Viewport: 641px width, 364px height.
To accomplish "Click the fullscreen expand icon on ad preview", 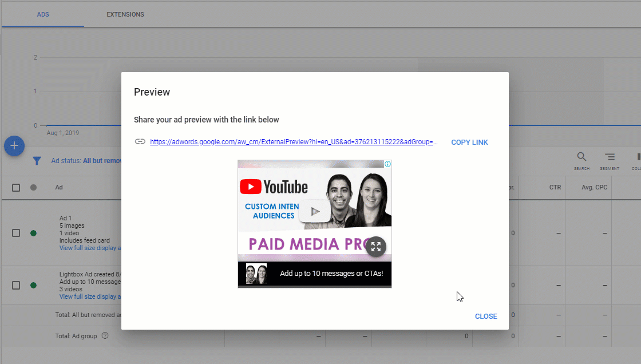I will coord(375,247).
